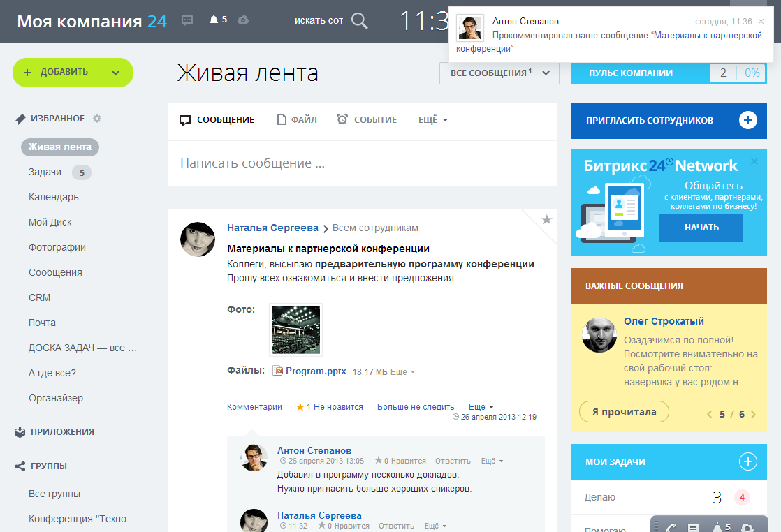
Task: Click Написать сообщение input field
Action: click(363, 163)
